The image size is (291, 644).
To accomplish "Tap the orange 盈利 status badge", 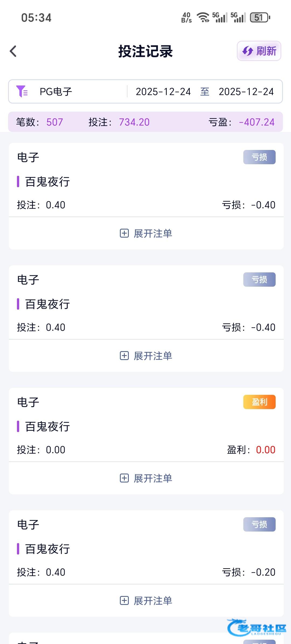I will 259,402.
